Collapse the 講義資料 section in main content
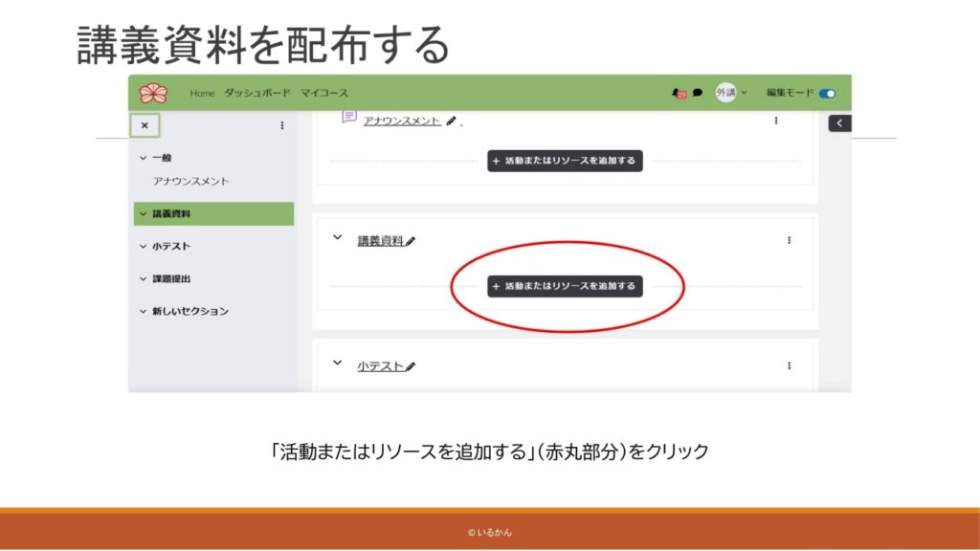This screenshot has height=551, width=980. click(337, 239)
